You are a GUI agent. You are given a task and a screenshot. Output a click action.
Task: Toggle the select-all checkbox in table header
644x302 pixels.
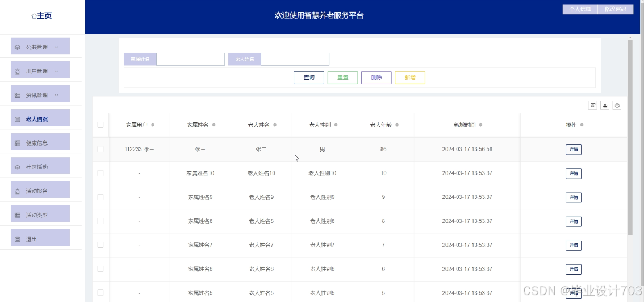pos(101,125)
